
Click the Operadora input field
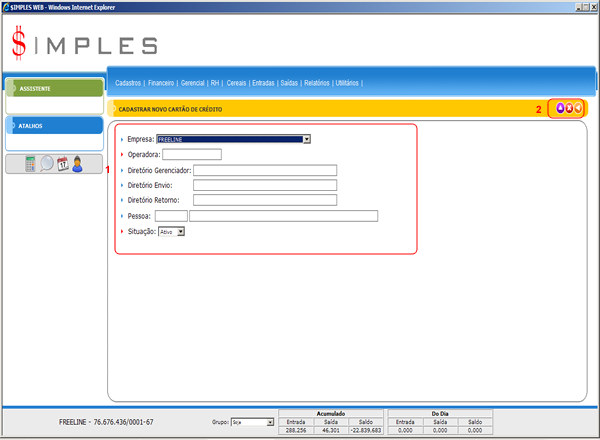click(x=191, y=155)
